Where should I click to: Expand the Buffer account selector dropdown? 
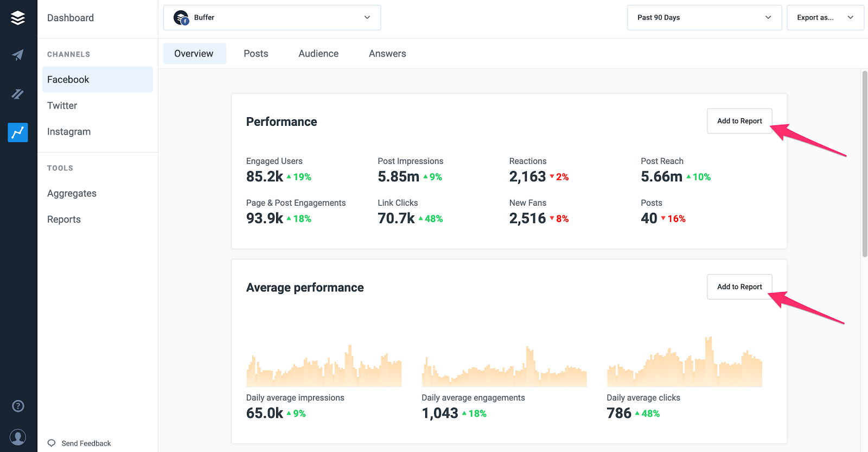(x=272, y=17)
